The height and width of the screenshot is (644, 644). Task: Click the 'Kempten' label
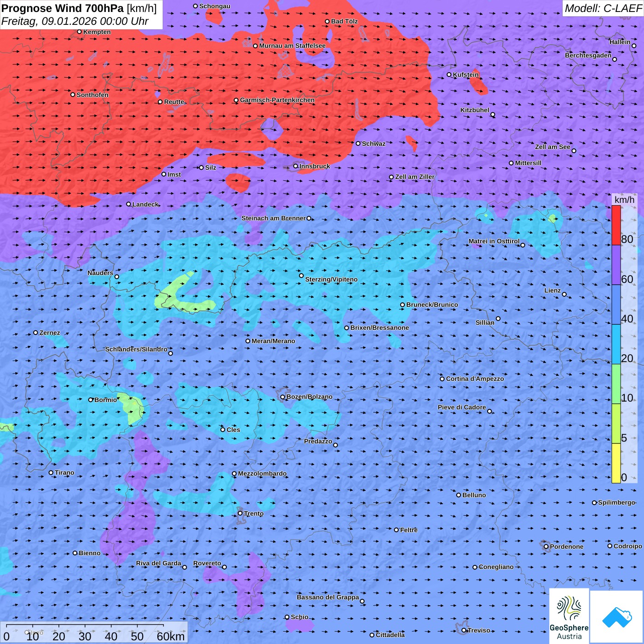(x=97, y=32)
